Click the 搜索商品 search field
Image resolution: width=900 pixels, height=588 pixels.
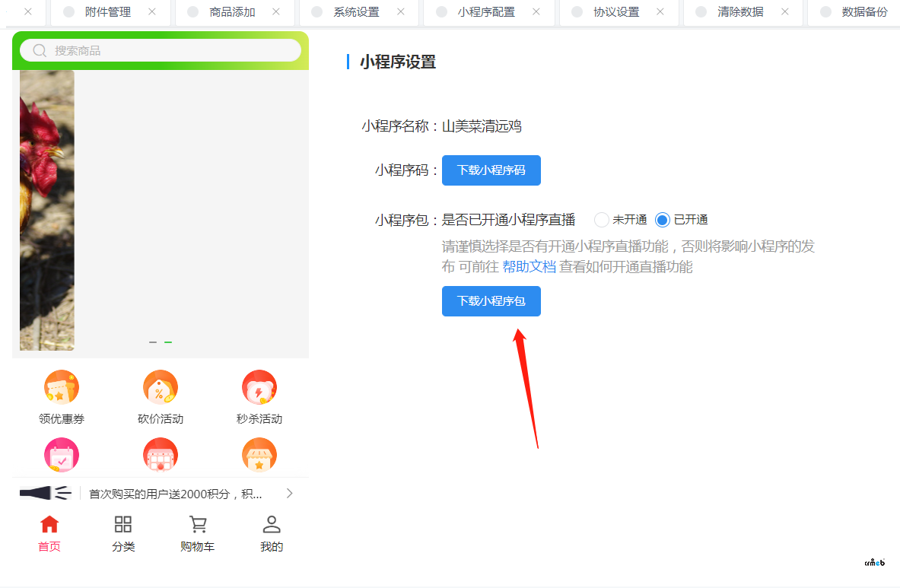point(160,49)
